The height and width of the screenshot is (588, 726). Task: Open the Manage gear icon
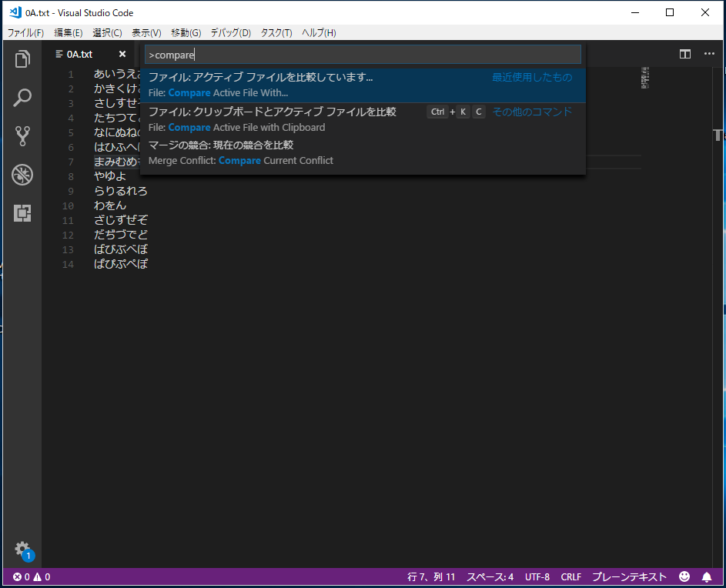click(x=22, y=550)
